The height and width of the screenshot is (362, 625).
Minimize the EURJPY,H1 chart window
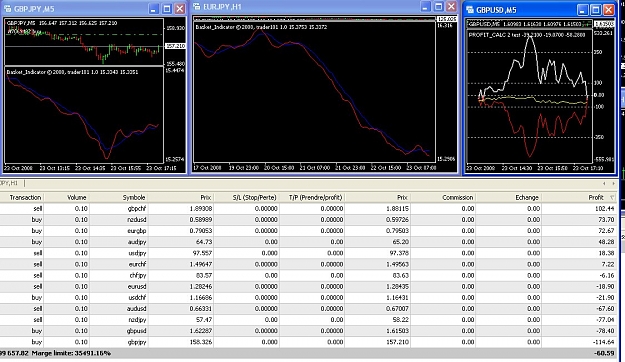click(x=425, y=6)
